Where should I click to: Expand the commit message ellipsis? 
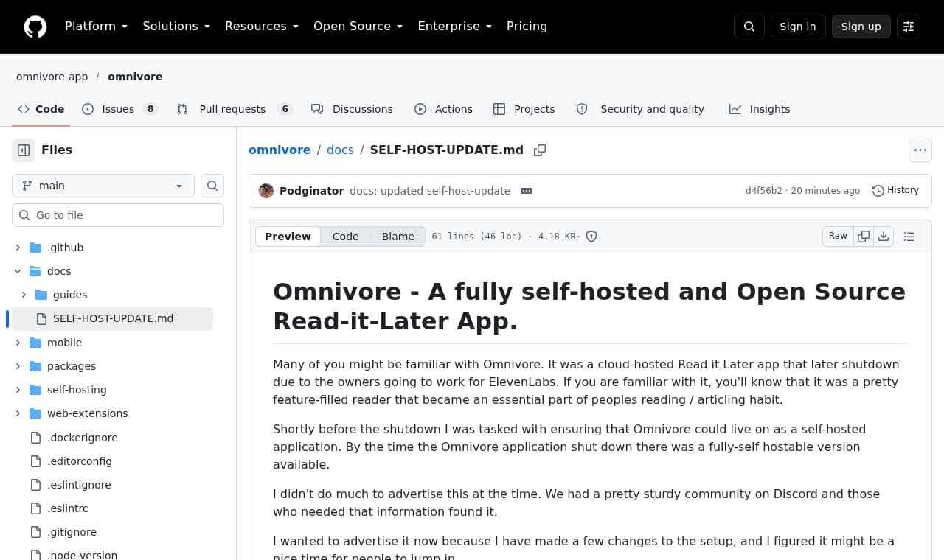tap(527, 191)
